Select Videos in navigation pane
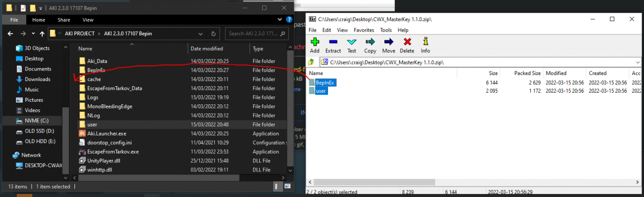 [32, 110]
